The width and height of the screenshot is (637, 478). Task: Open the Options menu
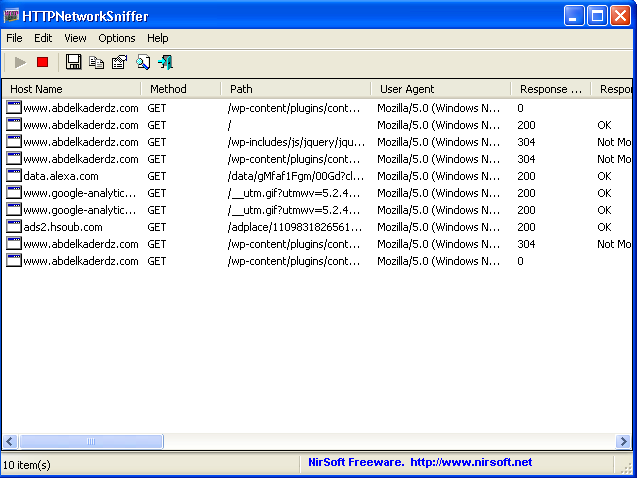coord(117,38)
